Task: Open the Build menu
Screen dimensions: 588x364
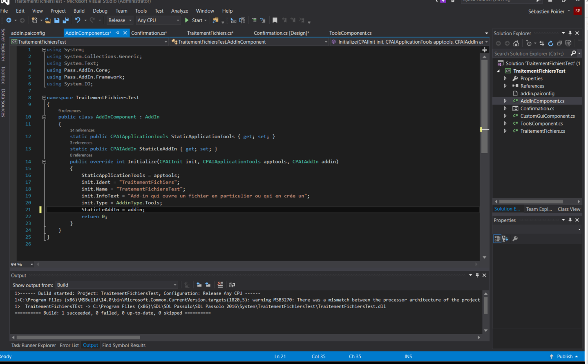Action: pyautogui.click(x=79, y=11)
